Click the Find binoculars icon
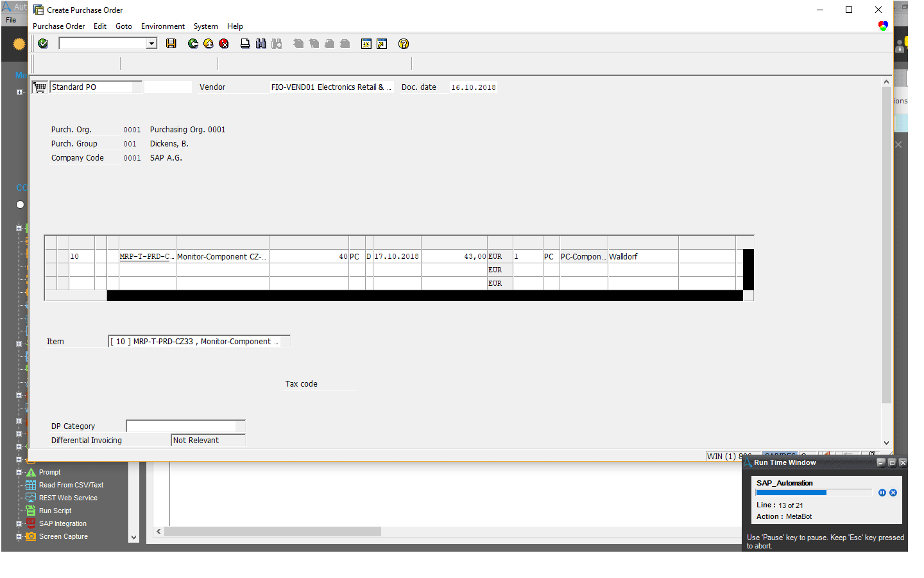 [261, 44]
